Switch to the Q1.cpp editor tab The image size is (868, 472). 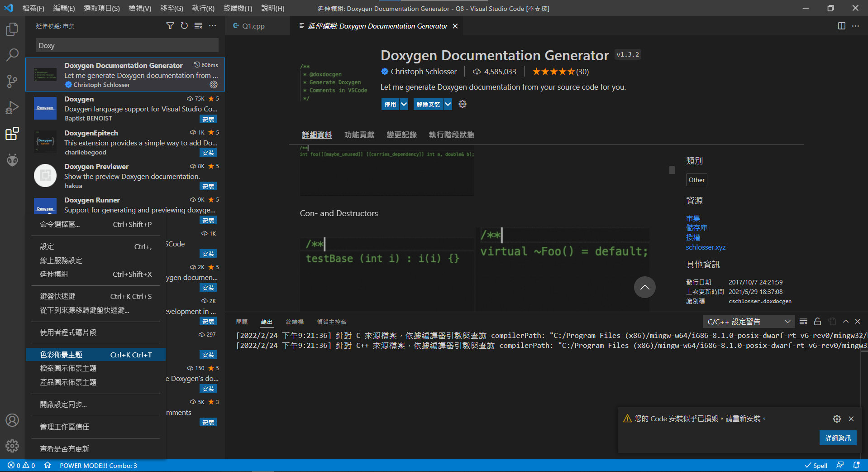tap(253, 26)
